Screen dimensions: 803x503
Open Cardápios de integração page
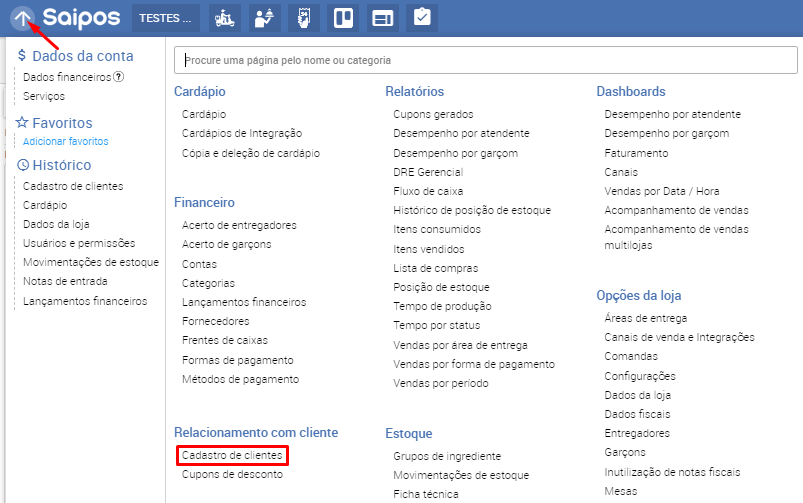[x=242, y=134]
